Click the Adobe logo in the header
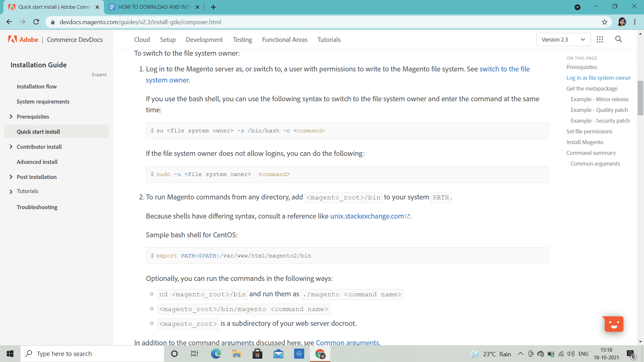 (23, 40)
